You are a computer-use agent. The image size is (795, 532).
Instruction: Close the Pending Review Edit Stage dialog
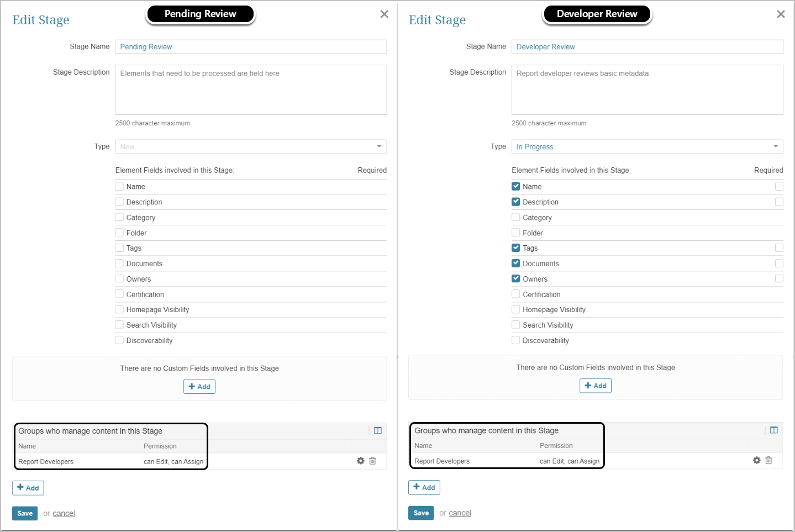tap(385, 14)
